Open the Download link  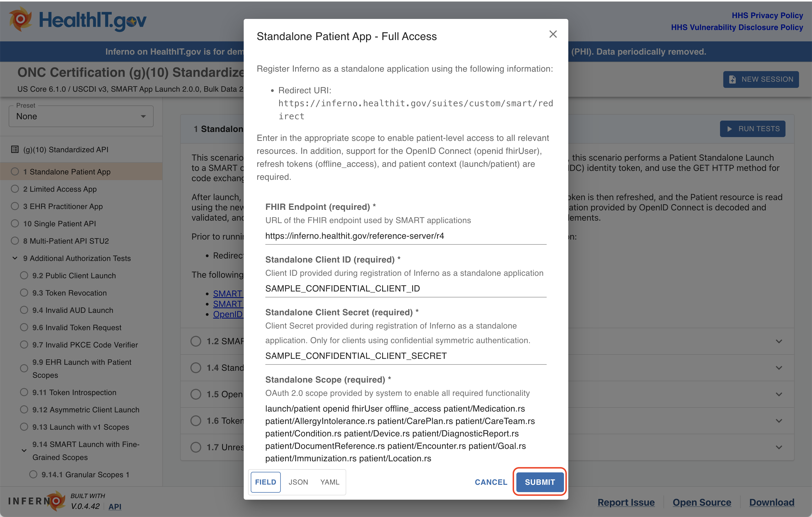771,502
